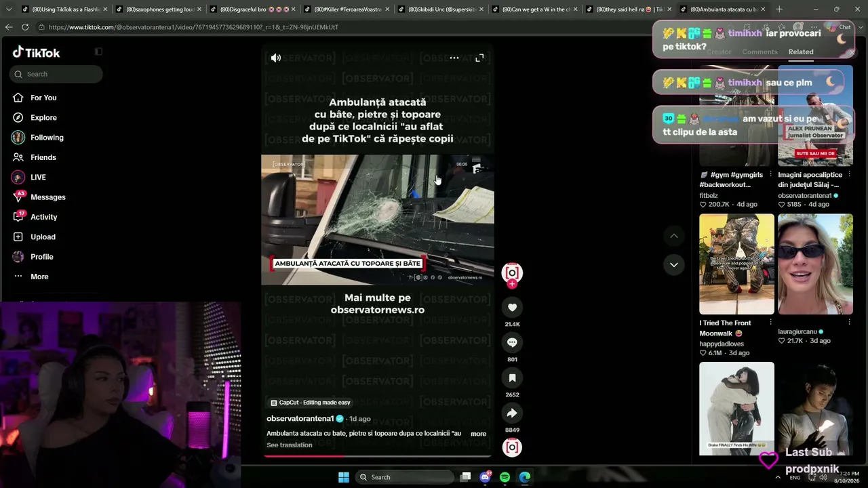Open options for the lauragiurcanu video
This screenshot has height=488, width=868.
[x=849, y=323]
